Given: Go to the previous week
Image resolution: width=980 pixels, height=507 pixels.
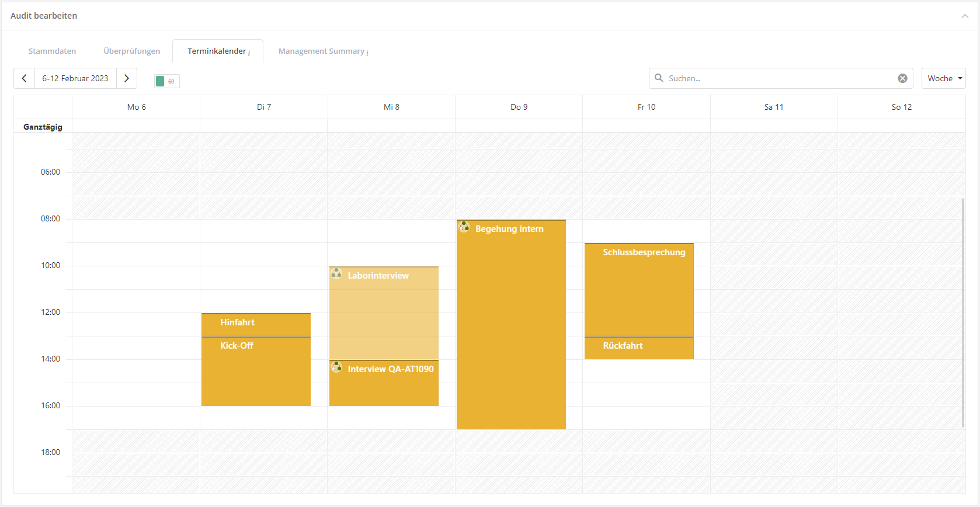Looking at the screenshot, I should coord(24,78).
